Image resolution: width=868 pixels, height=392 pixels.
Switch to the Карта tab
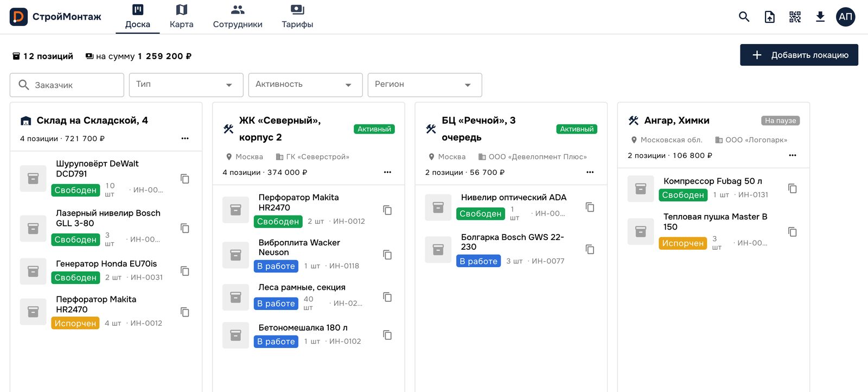tap(181, 17)
